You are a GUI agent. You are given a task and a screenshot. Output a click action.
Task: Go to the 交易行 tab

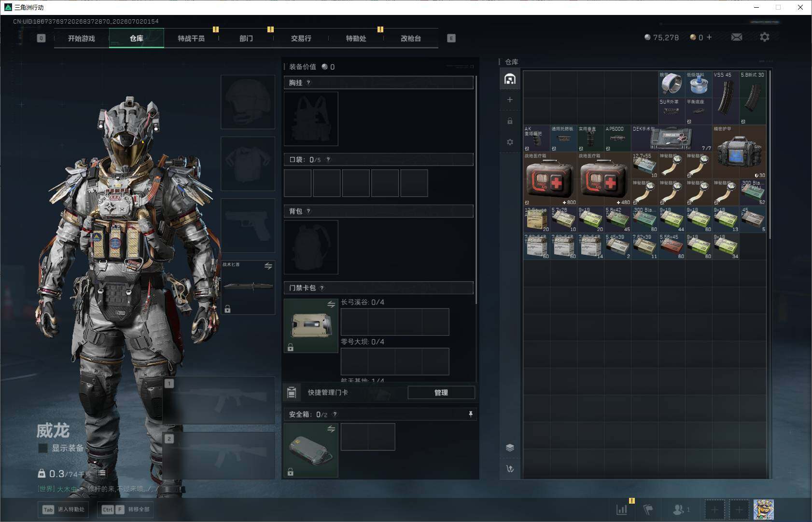(301, 38)
